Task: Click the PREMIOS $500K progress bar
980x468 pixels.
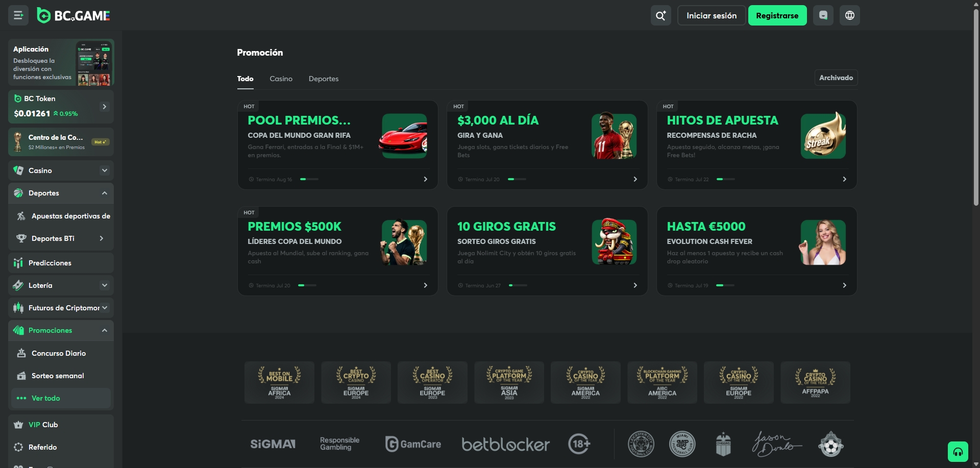Action: coord(307,285)
